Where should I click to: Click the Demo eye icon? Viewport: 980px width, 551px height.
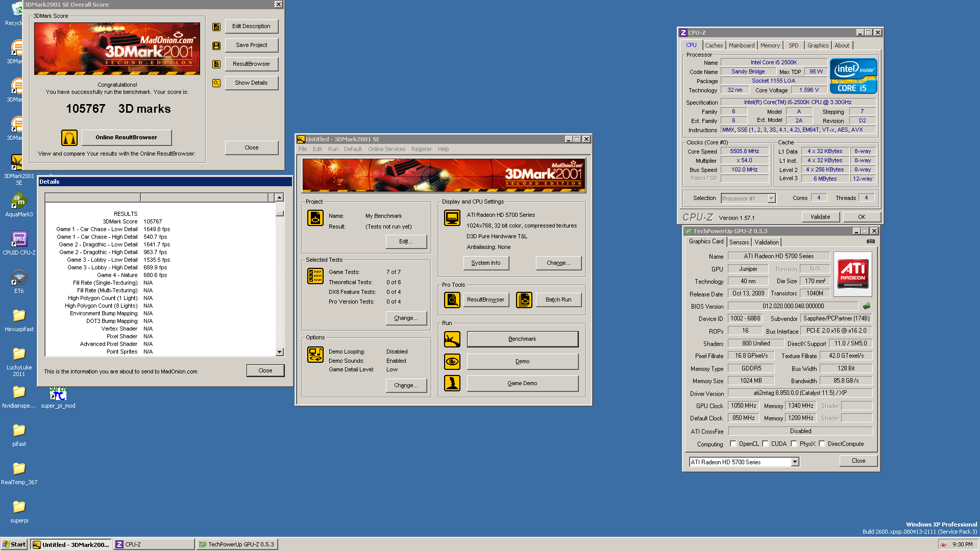point(452,362)
